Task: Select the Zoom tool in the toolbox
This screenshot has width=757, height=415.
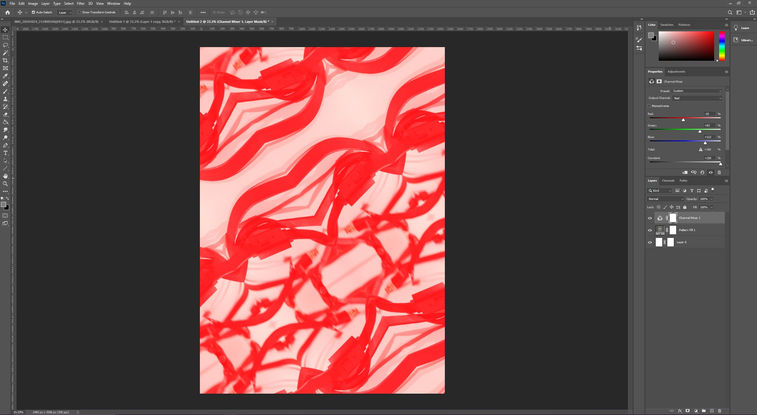Action: click(x=5, y=184)
